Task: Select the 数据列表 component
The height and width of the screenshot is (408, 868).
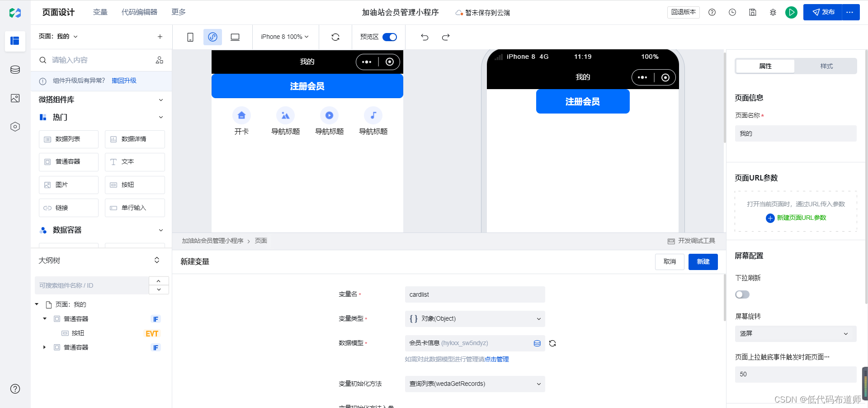Action: click(68, 139)
